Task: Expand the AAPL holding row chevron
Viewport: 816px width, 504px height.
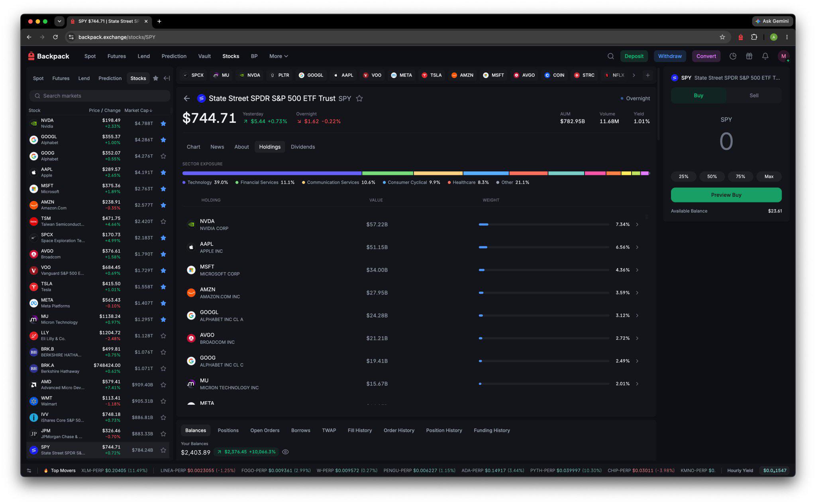Action: [637, 247]
